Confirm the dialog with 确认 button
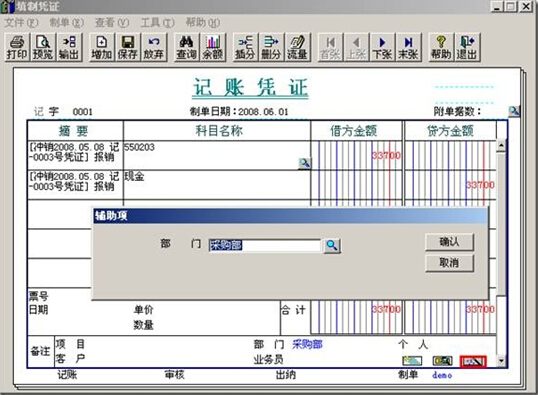 pyautogui.click(x=449, y=242)
